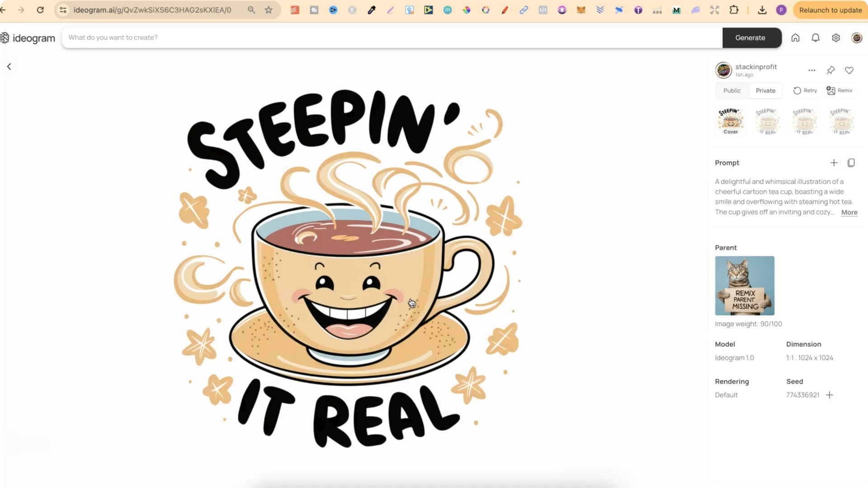Expand prompt text by clicking More

(x=849, y=212)
